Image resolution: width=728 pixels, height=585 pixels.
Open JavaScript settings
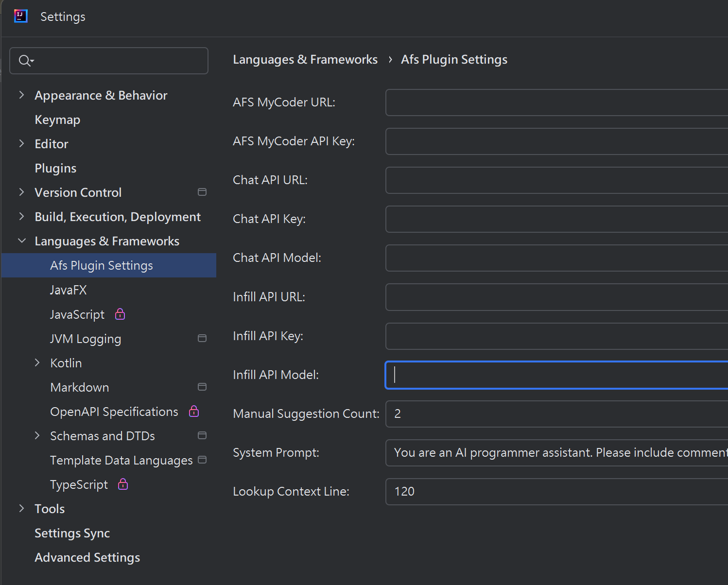[77, 315]
